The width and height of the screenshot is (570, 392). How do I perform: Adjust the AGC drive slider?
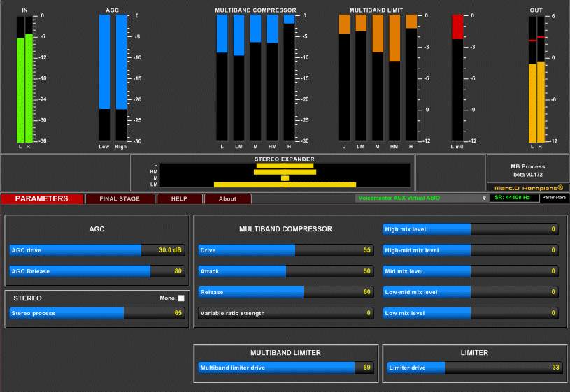point(97,250)
